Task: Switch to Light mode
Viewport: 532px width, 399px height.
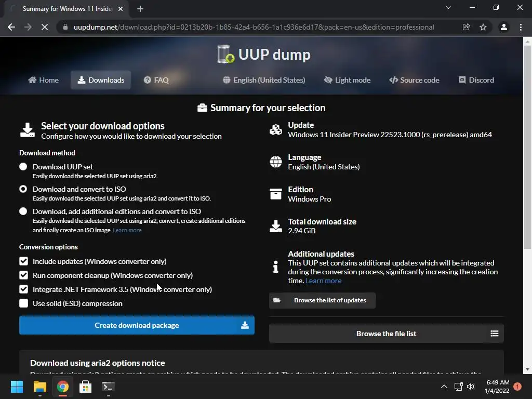Action: [347, 80]
